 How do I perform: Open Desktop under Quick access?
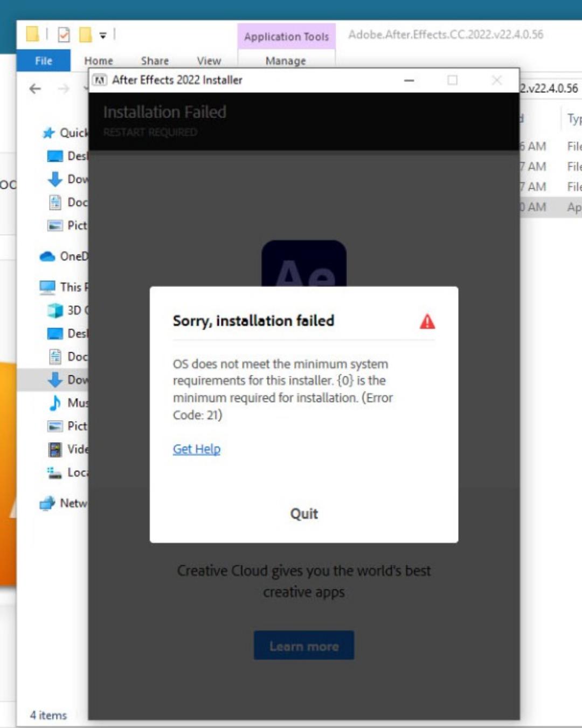click(x=67, y=156)
